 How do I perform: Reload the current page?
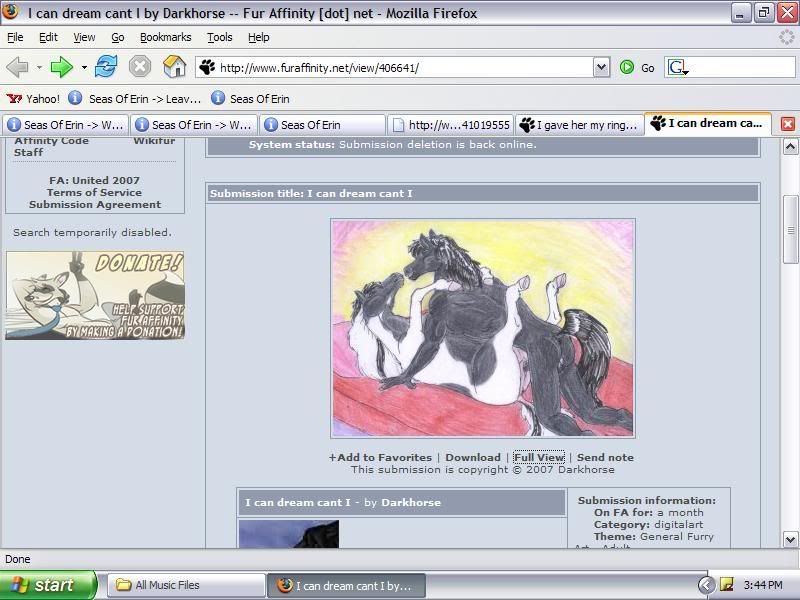coord(107,67)
